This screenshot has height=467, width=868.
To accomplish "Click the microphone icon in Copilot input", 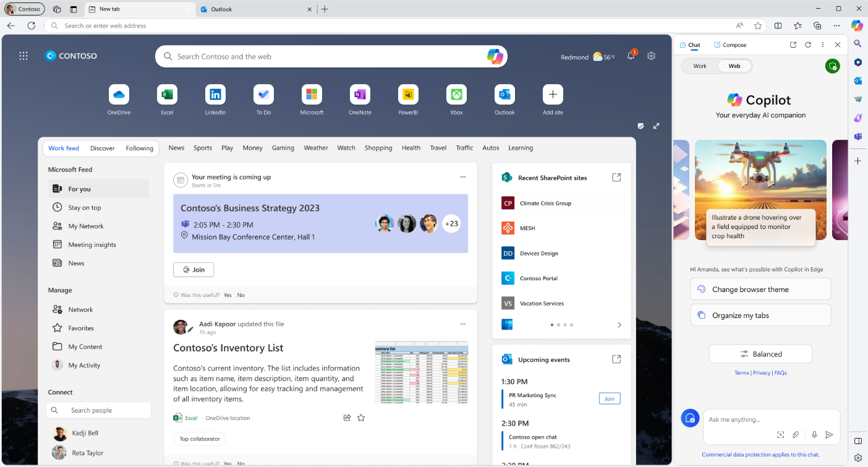I will pyautogui.click(x=815, y=435).
